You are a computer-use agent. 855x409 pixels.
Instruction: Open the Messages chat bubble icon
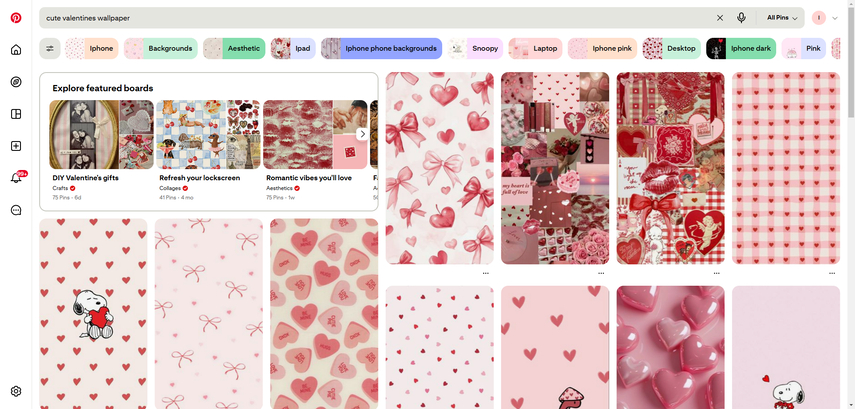pyautogui.click(x=16, y=210)
